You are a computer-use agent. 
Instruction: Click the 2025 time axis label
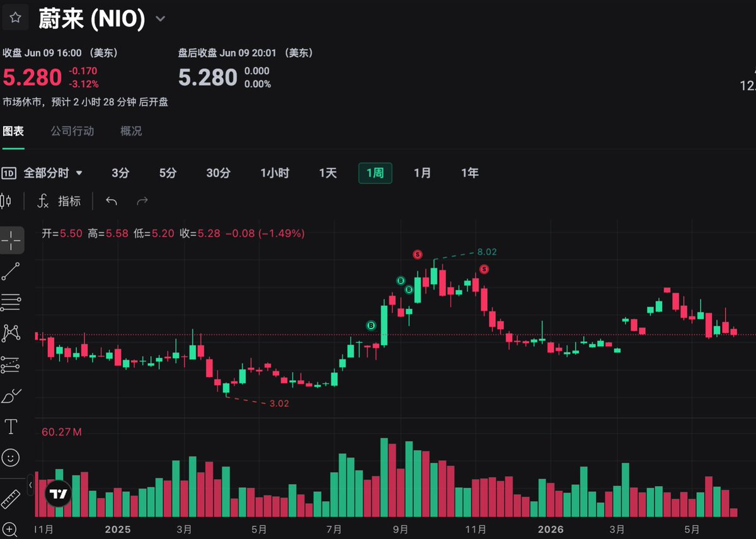point(118,529)
